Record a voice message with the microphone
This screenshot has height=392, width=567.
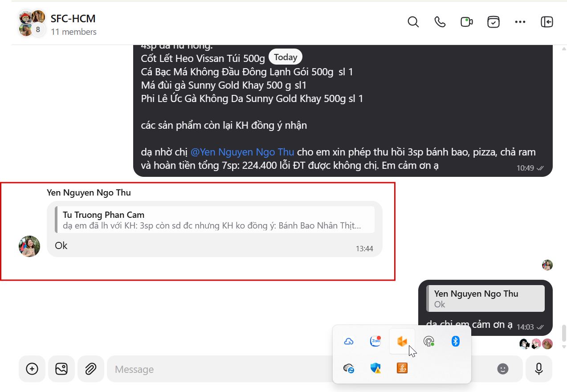pos(539,369)
